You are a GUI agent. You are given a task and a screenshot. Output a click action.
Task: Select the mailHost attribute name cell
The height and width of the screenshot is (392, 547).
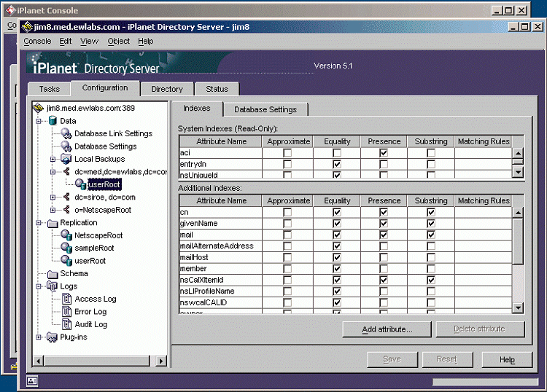click(x=220, y=257)
